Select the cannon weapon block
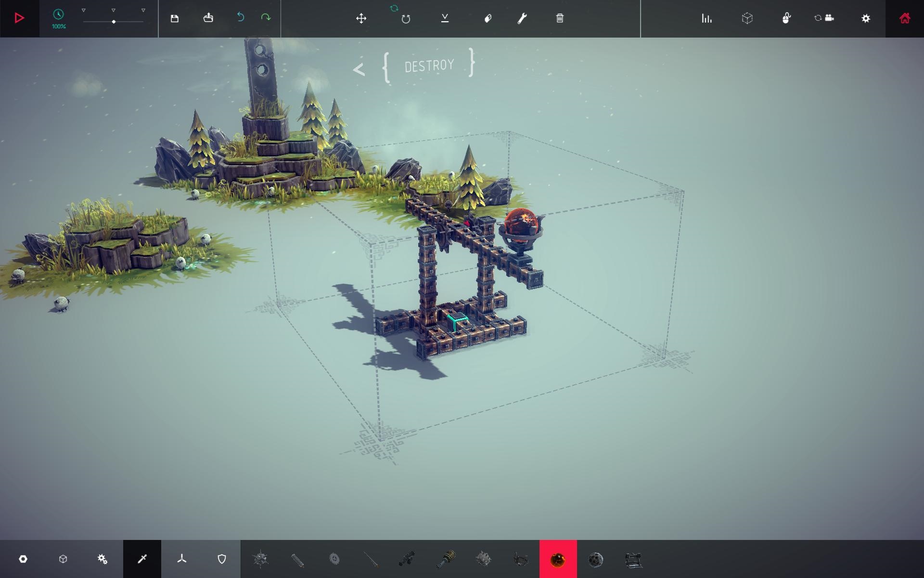The image size is (924, 578). coord(407,559)
